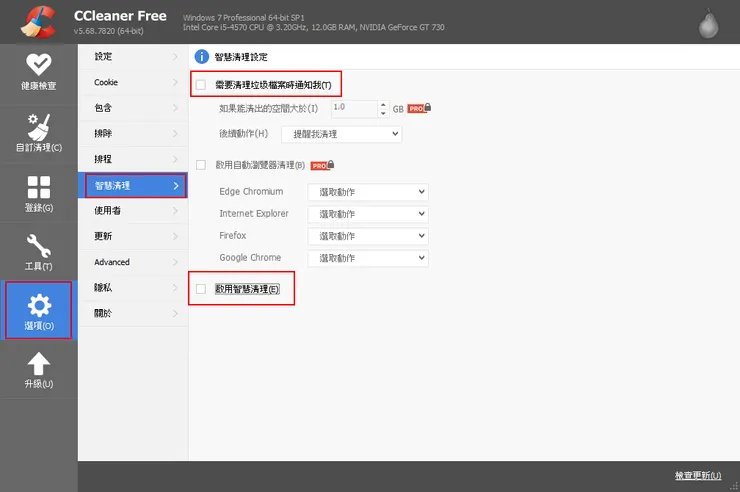740x492 pixels.
Task: Open the 設定 (Settings) menu item
Action: click(x=133, y=57)
